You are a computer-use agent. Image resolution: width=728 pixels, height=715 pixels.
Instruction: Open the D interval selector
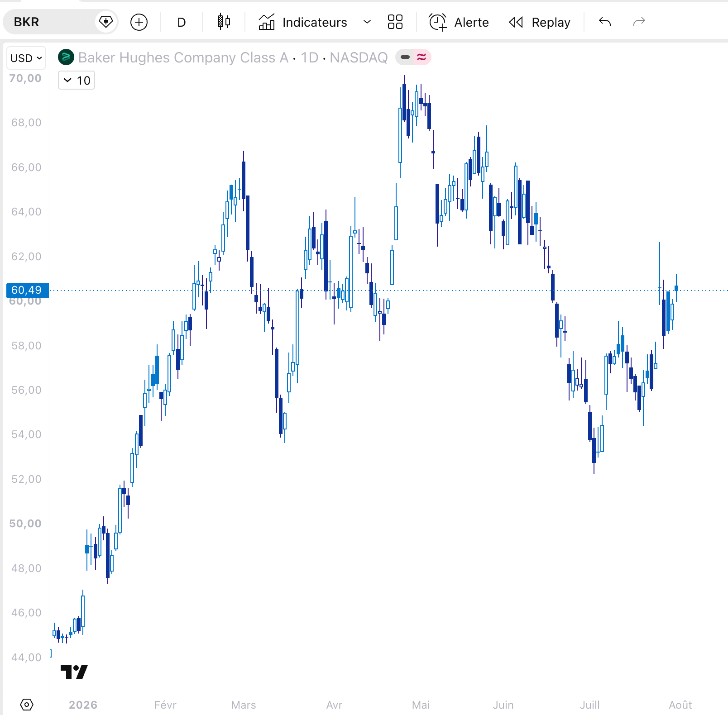(182, 22)
